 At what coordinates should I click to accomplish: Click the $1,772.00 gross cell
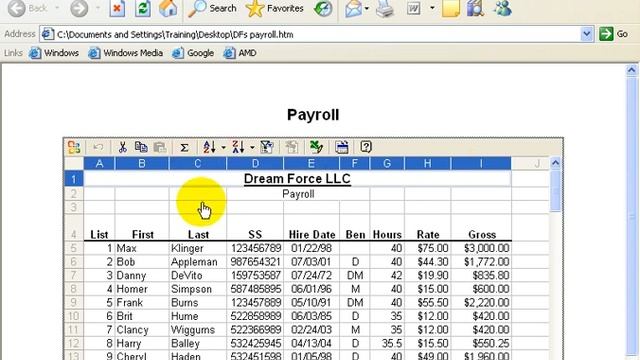(x=481, y=262)
